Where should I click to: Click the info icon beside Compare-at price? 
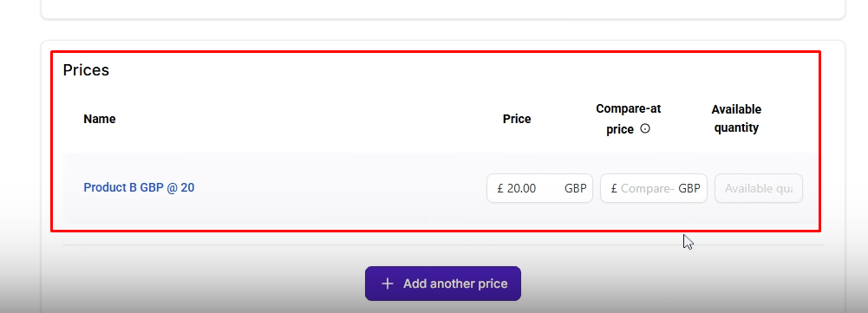[645, 128]
